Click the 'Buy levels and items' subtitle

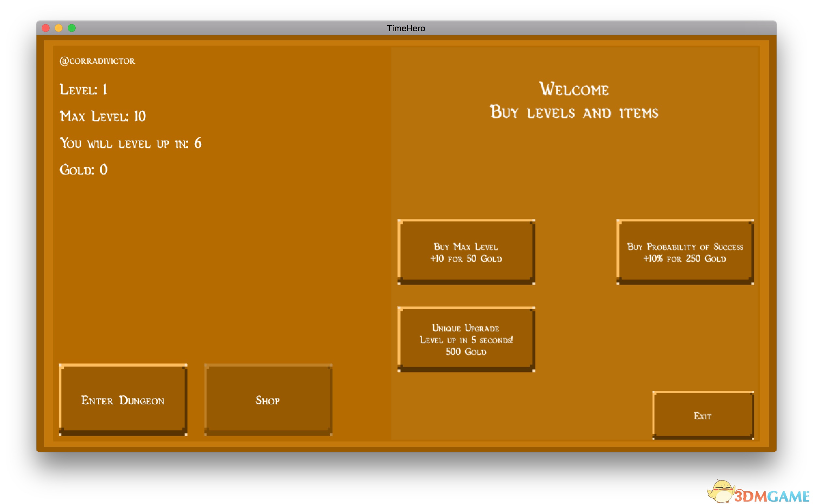point(574,112)
